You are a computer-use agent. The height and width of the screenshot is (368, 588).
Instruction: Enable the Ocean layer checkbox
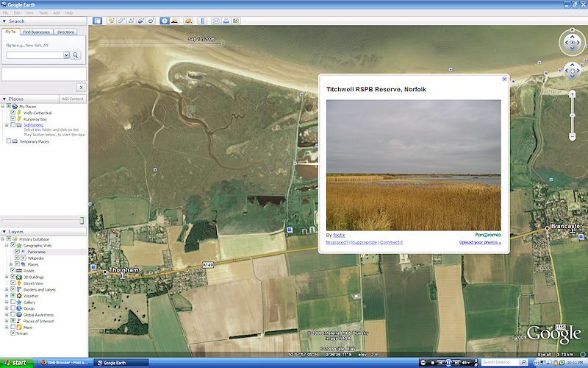coord(12,308)
